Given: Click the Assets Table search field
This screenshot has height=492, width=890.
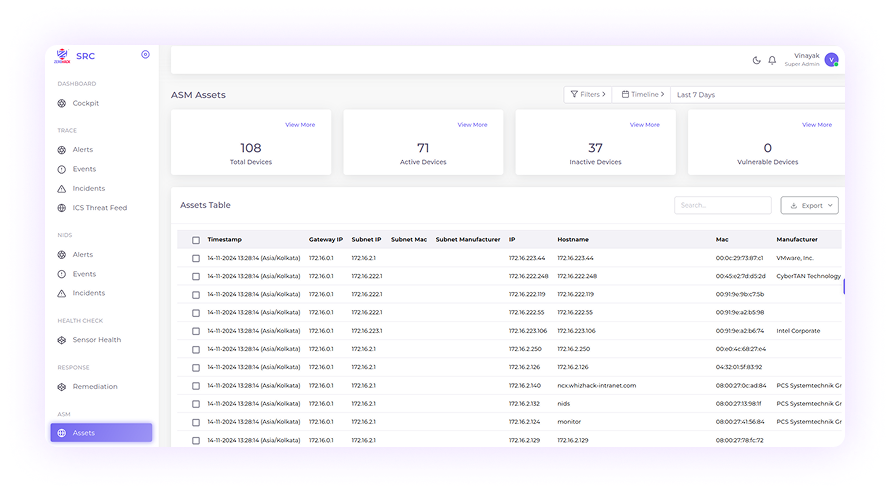Looking at the screenshot, I should [722, 205].
